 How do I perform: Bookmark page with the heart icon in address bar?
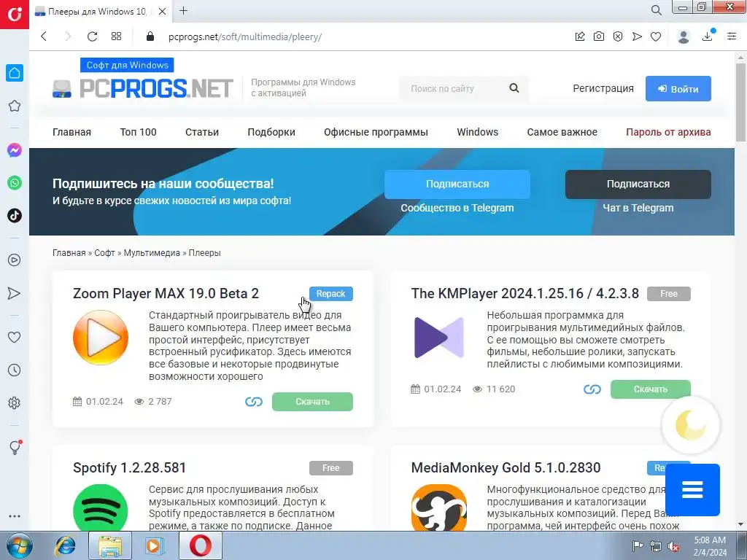pyautogui.click(x=656, y=36)
